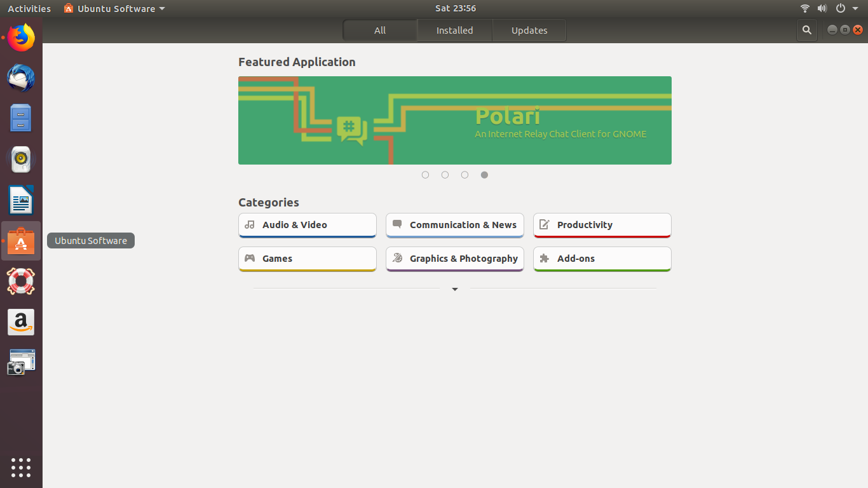
Task: Open the Polari featured application banner
Action: pos(455,121)
